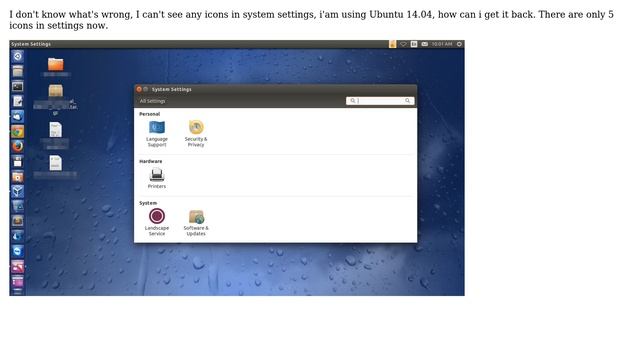This screenshot has height=360, width=640.
Task: Open Security & Privacy settings
Action: click(x=196, y=133)
